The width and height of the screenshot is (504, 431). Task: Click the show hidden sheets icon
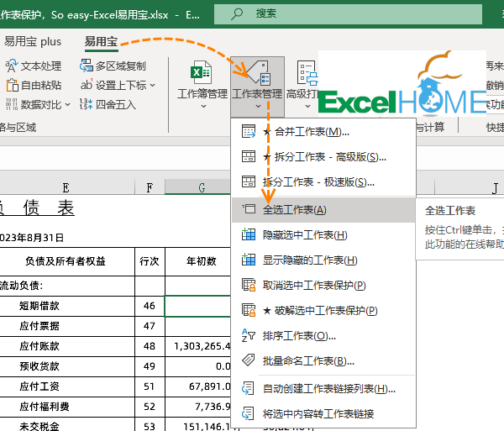[x=249, y=260]
